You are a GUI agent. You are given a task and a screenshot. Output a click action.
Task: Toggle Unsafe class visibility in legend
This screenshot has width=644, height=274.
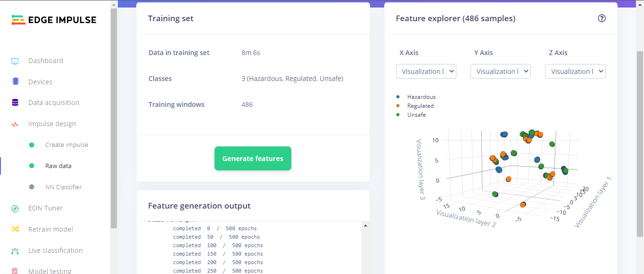point(416,114)
